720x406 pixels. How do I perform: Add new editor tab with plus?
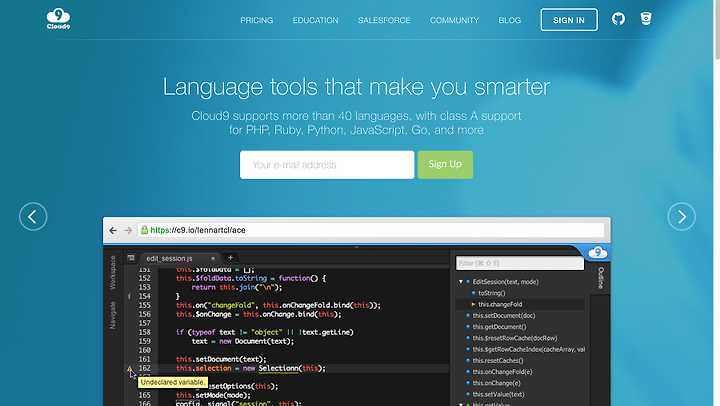click(231, 258)
